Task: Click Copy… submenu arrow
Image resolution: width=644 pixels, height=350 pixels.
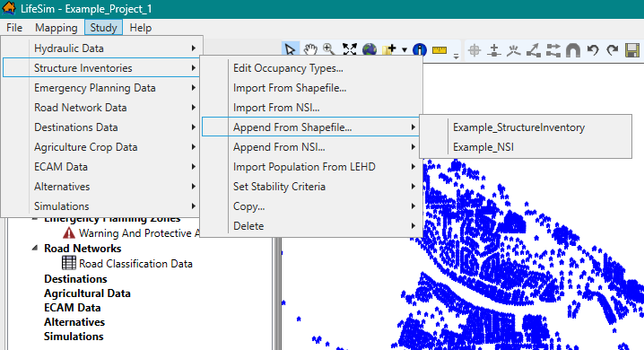Action: 413,206
